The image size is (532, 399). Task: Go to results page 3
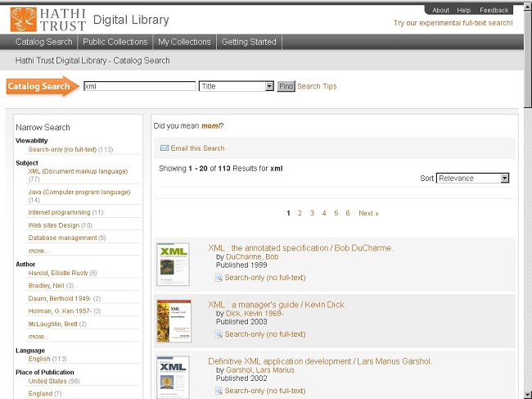[312, 213]
